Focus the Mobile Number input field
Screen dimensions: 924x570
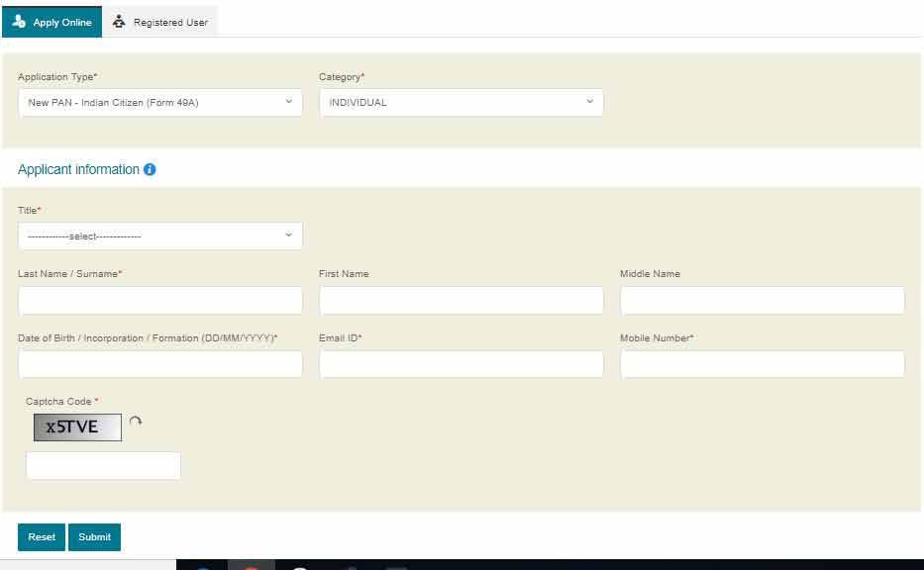click(x=762, y=364)
